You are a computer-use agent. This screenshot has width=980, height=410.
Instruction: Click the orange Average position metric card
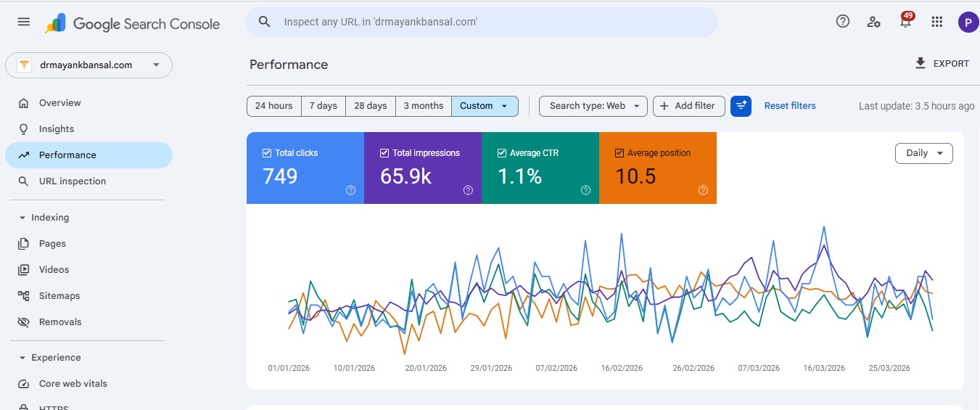tap(658, 168)
